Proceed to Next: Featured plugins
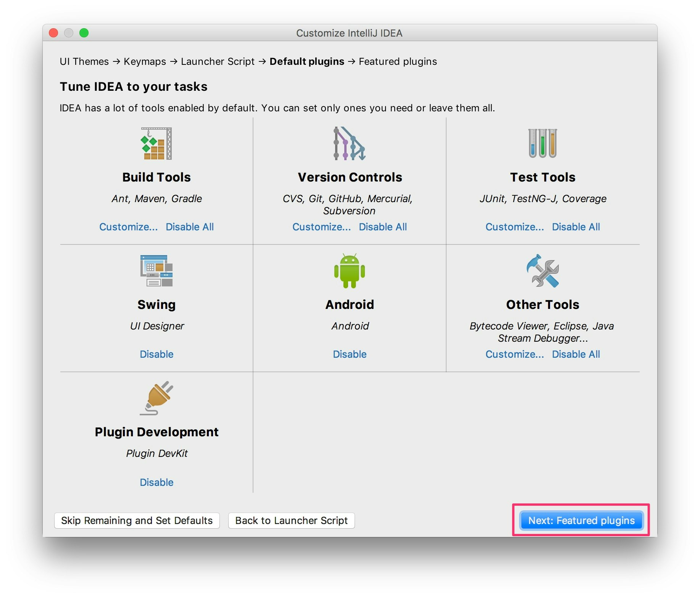This screenshot has height=598, width=700. pyautogui.click(x=581, y=521)
